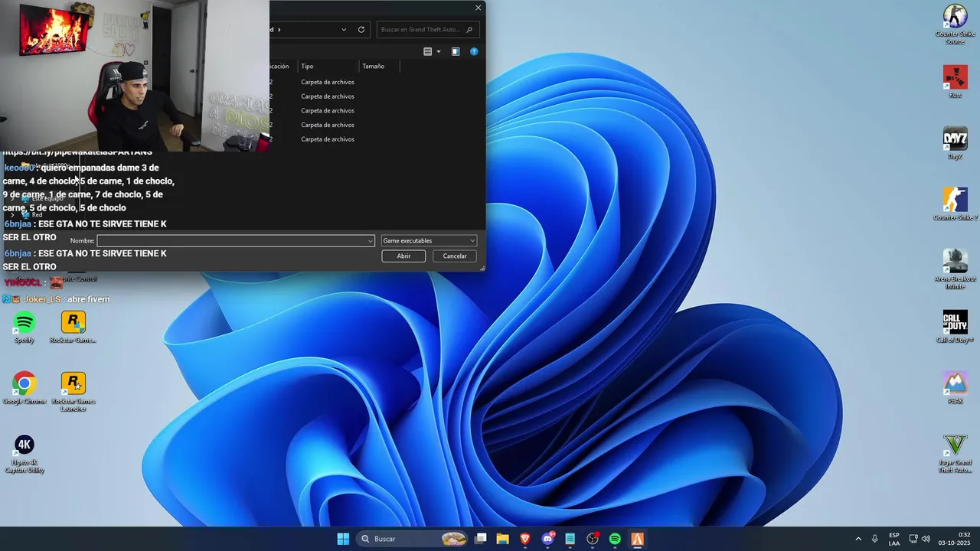The image size is (980, 551).
Task: Open the Rockstar Games Launcher shortcut beside Chrome
Action: (x=73, y=391)
